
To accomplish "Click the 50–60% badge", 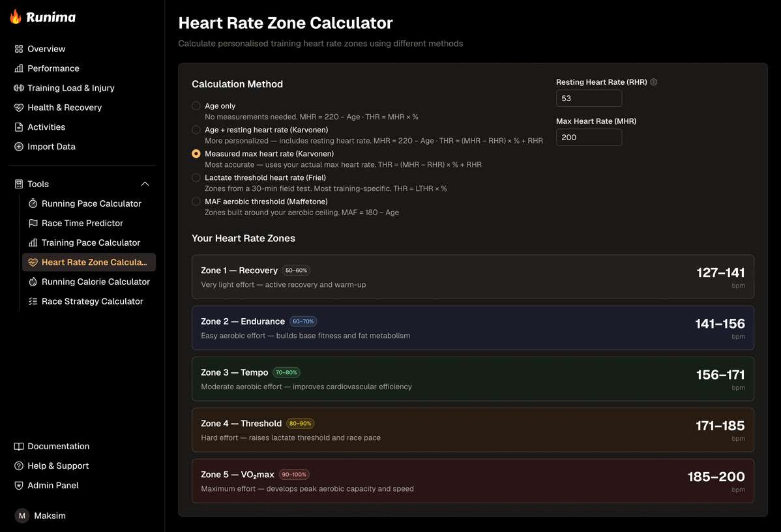I will pos(297,271).
